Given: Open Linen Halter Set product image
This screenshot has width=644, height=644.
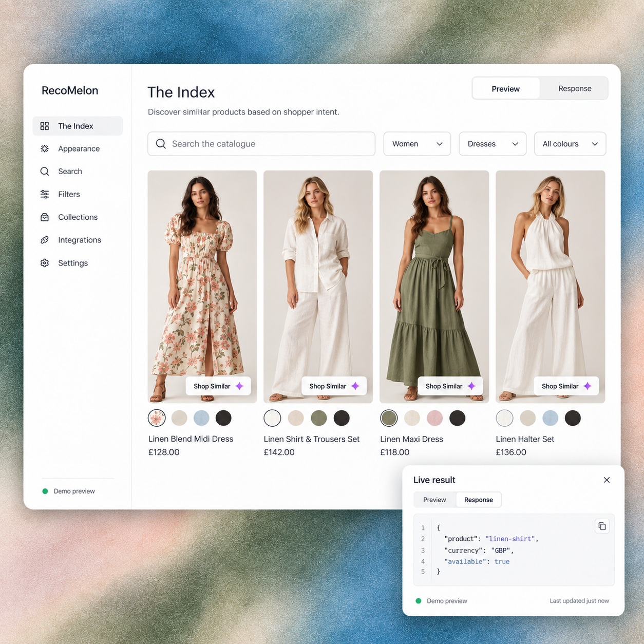Looking at the screenshot, I should pos(551,287).
